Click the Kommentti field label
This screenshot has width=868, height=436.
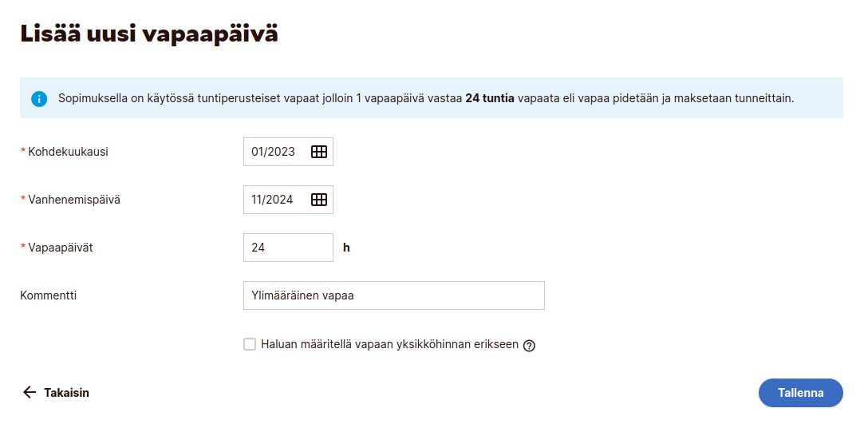pos(48,295)
